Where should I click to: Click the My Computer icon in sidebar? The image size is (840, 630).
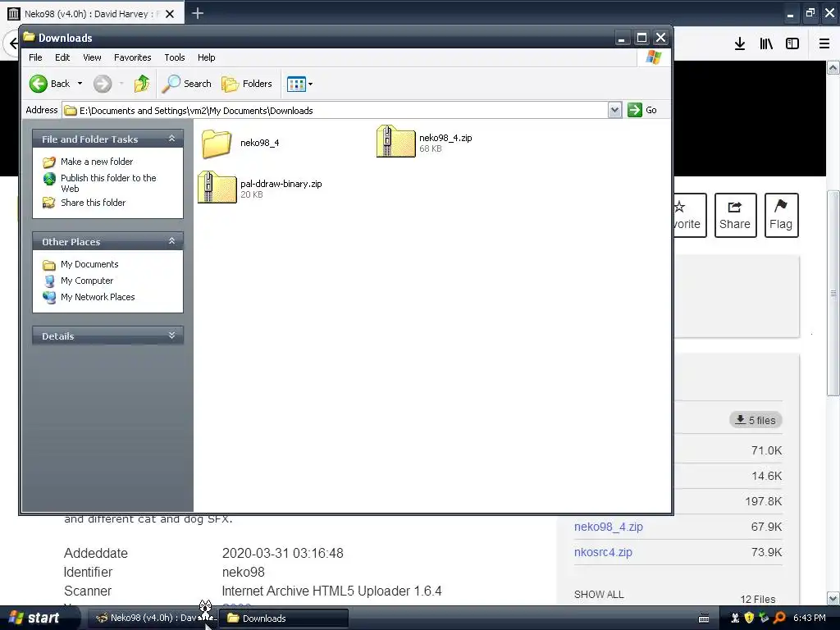49,281
